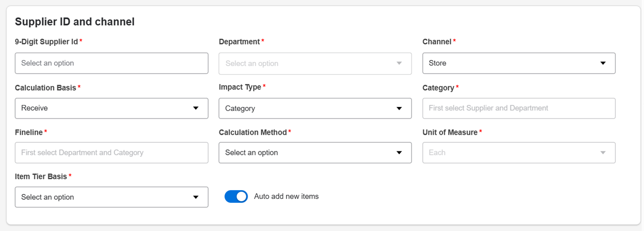Click into the Fineline field
The width and height of the screenshot is (644, 231).
point(111,153)
